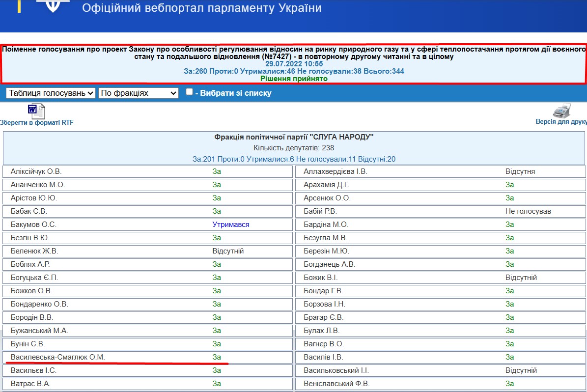Select deputy Безугла М.В.

pos(325,238)
